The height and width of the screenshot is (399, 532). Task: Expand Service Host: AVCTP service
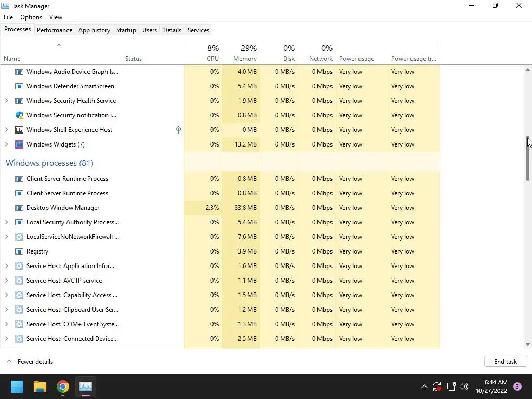point(6,281)
